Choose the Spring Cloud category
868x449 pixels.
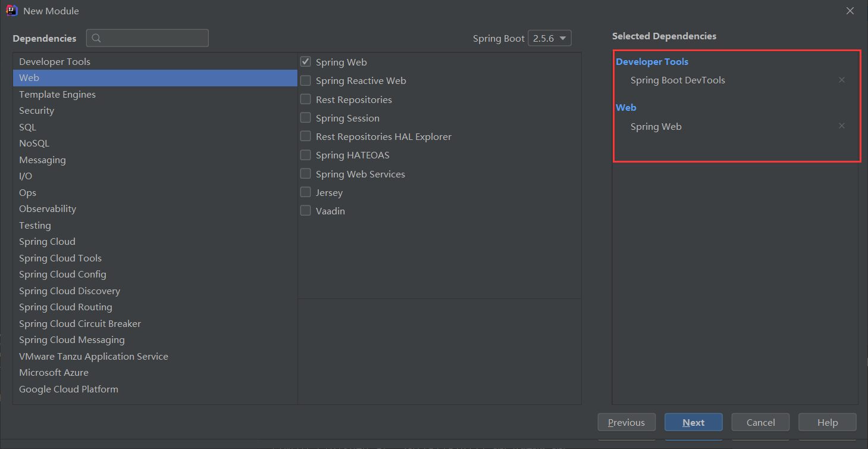tap(155, 242)
